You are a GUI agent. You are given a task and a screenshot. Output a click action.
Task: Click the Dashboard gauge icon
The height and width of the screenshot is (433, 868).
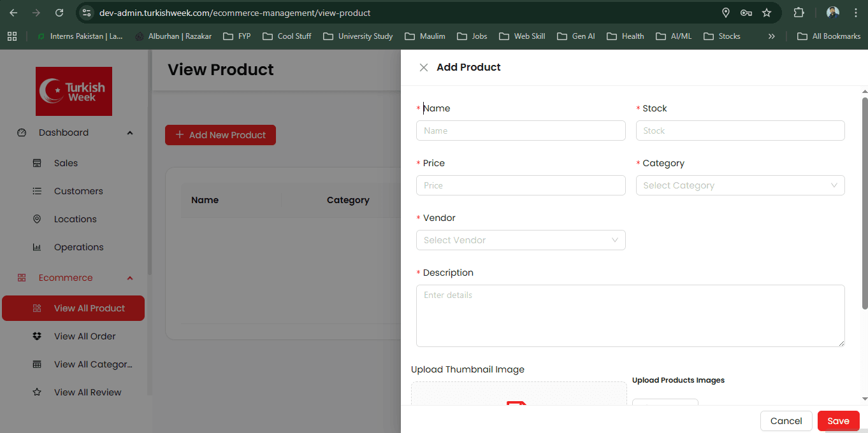point(21,132)
